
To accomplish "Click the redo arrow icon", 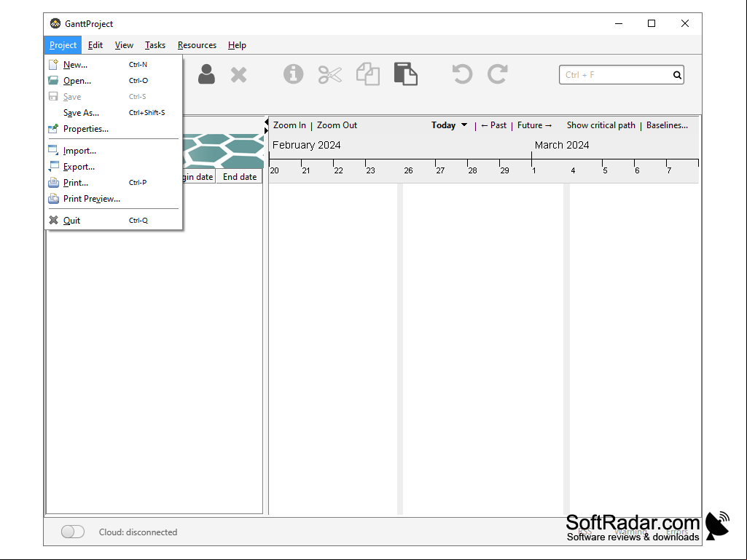I will [x=497, y=74].
